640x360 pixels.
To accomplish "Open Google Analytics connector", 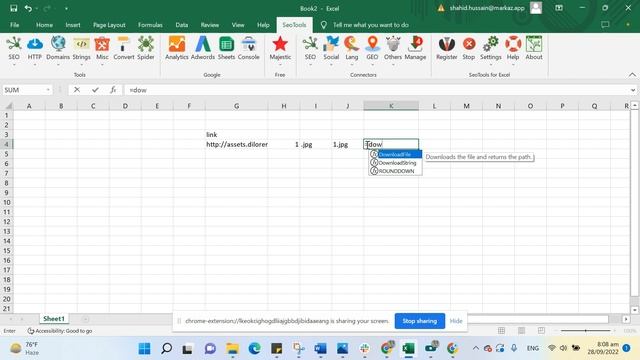I will point(177,49).
